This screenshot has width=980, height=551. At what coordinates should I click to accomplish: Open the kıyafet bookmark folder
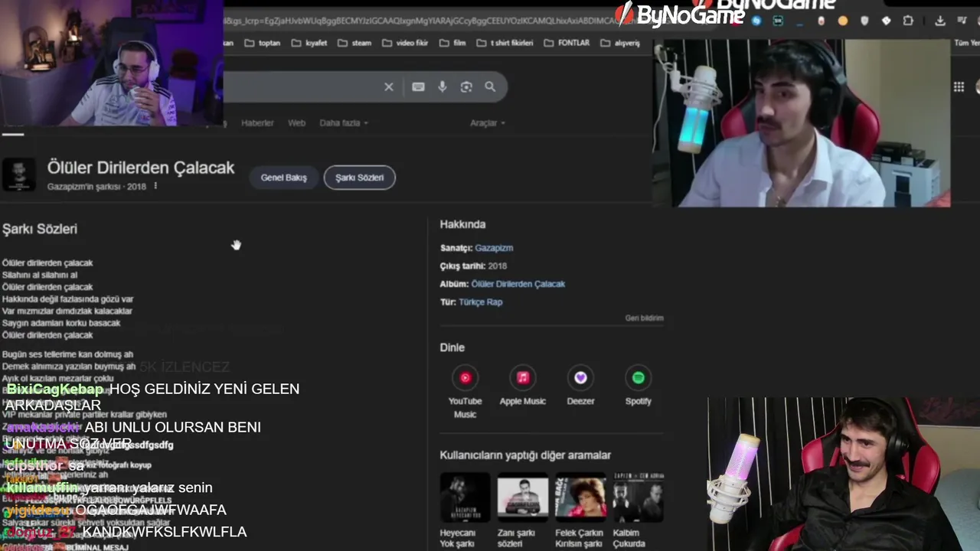tap(309, 43)
